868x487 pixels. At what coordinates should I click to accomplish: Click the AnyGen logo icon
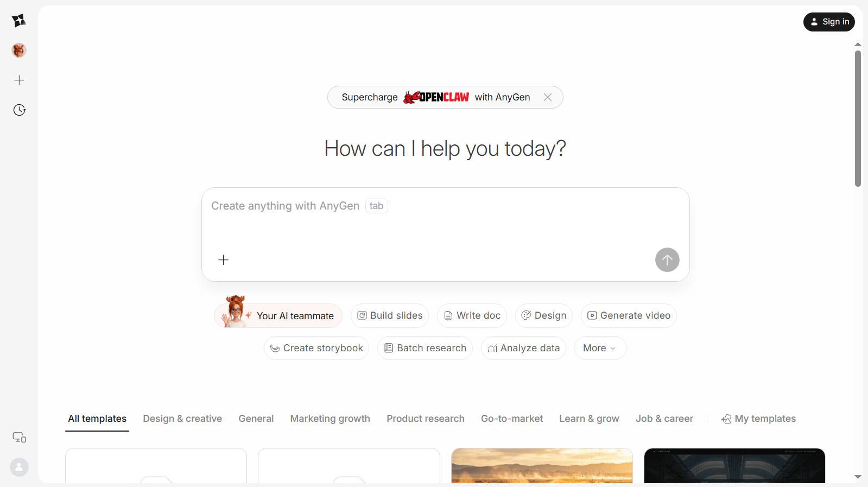[x=19, y=21]
